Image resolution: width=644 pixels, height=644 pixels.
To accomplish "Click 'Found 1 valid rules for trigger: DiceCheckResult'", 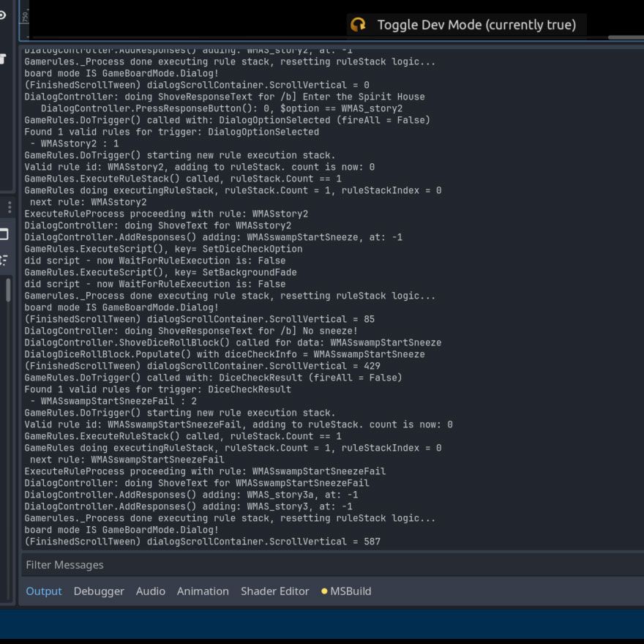I will (x=158, y=389).
